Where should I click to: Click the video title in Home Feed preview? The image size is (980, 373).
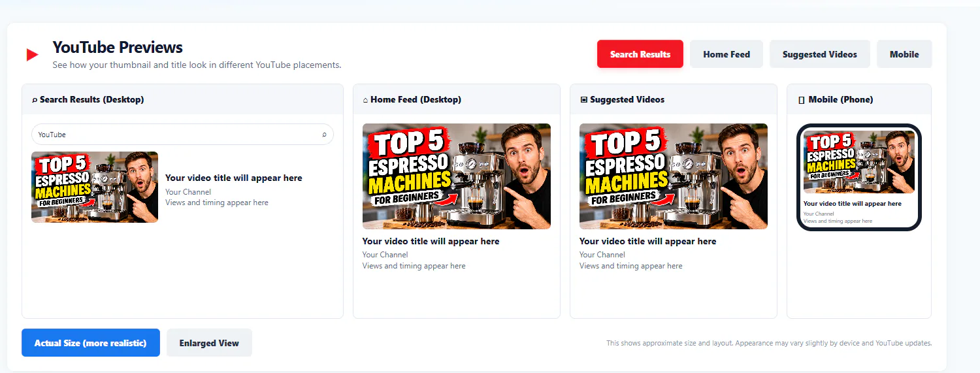tap(431, 241)
